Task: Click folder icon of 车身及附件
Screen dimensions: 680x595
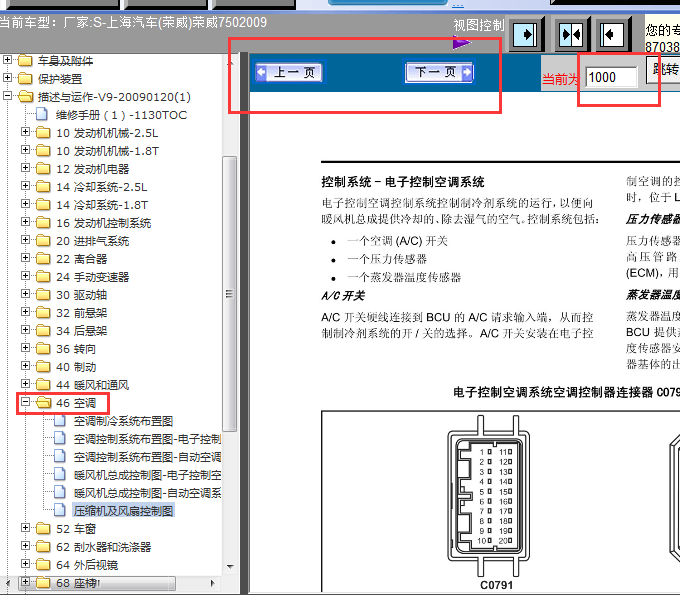Action: pyautogui.click(x=25, y=60)
